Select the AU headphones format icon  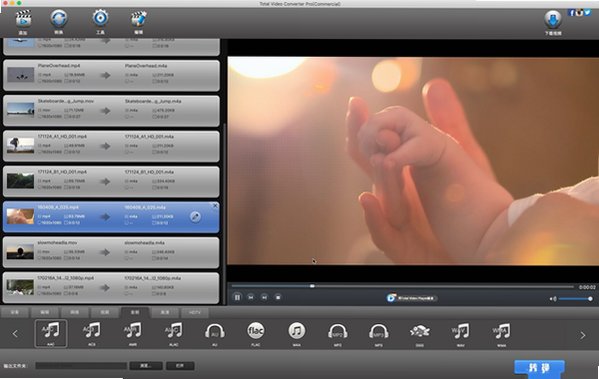click(215, 331)
